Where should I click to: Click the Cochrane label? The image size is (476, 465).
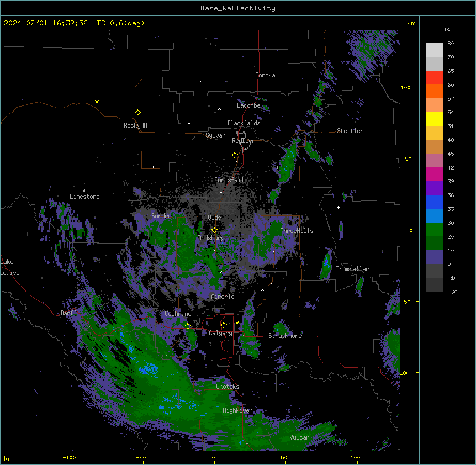click(x=178, y=314)
